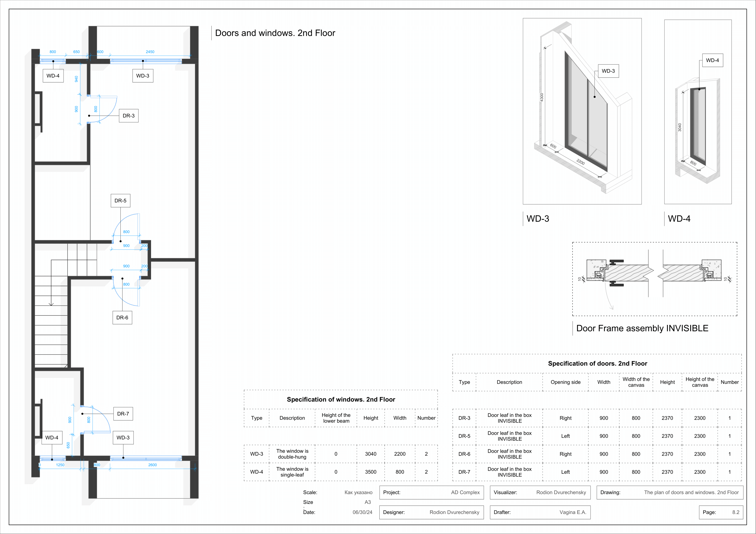
Task: Click the 'Height of the lower beam' header
Action: pyautogui.click(x=336, y=418)
